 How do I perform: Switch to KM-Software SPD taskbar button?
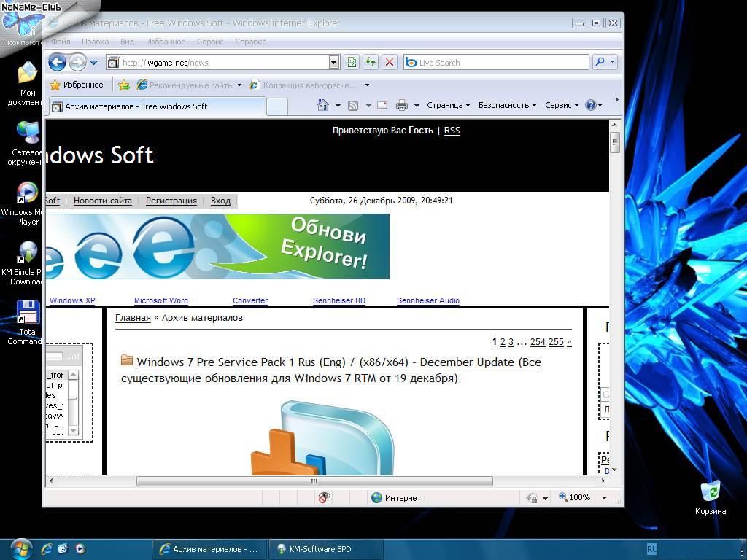(326, 549)
